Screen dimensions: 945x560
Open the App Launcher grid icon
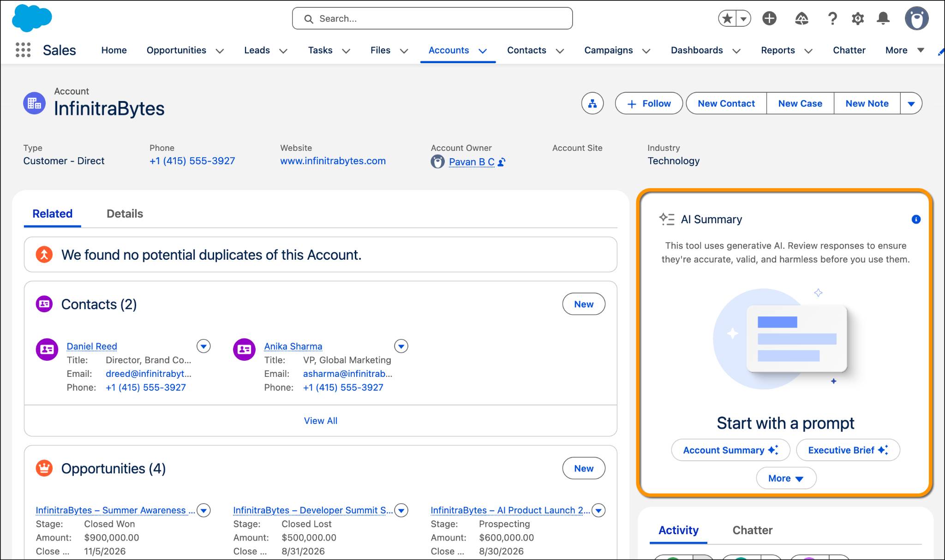(x=23, y=50)
